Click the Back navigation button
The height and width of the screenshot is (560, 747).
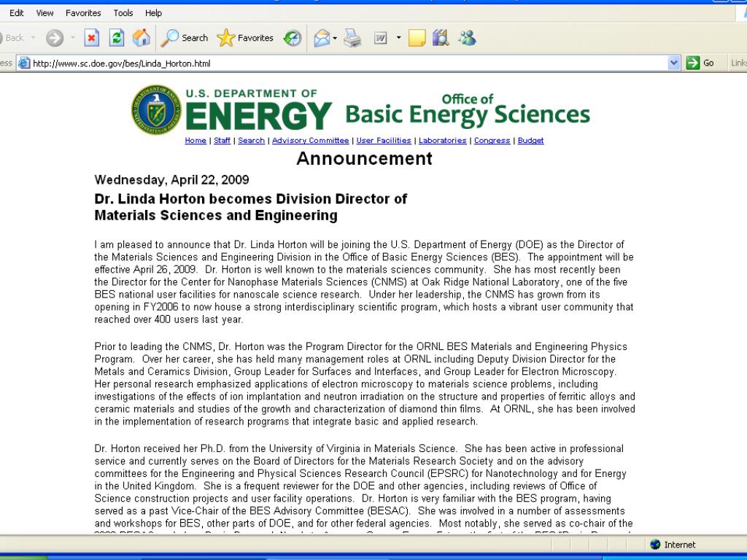click(x=12, y=38)
